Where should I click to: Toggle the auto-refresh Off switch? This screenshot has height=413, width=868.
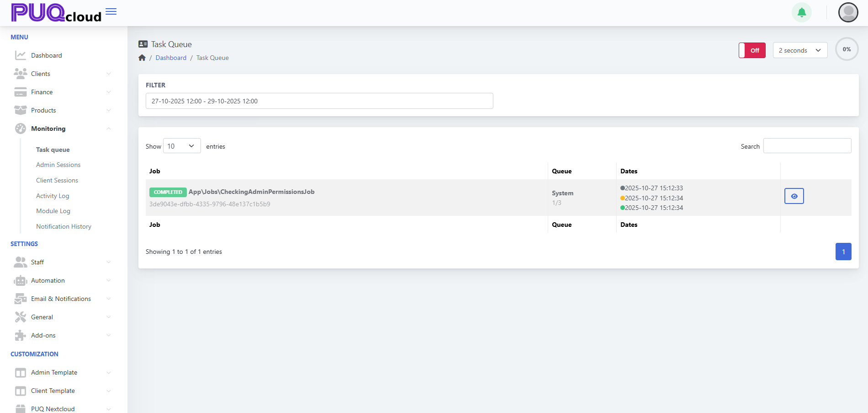pyautogui.click(x=752, y=50)
